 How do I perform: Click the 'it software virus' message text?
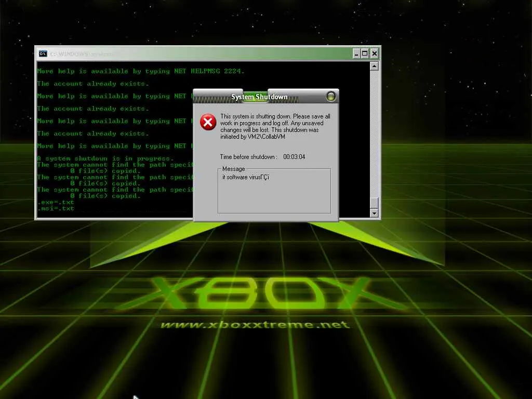246,177
